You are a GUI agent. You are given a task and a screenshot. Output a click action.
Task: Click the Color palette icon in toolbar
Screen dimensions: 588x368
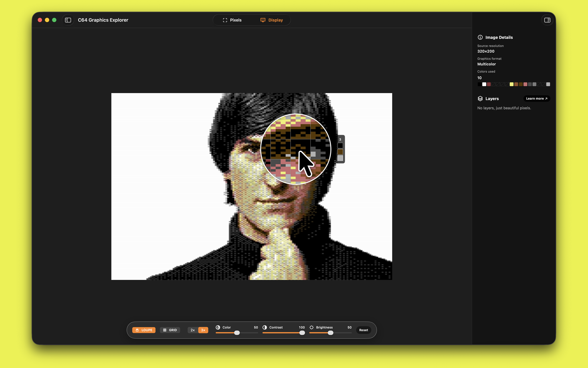click(218, 327)
